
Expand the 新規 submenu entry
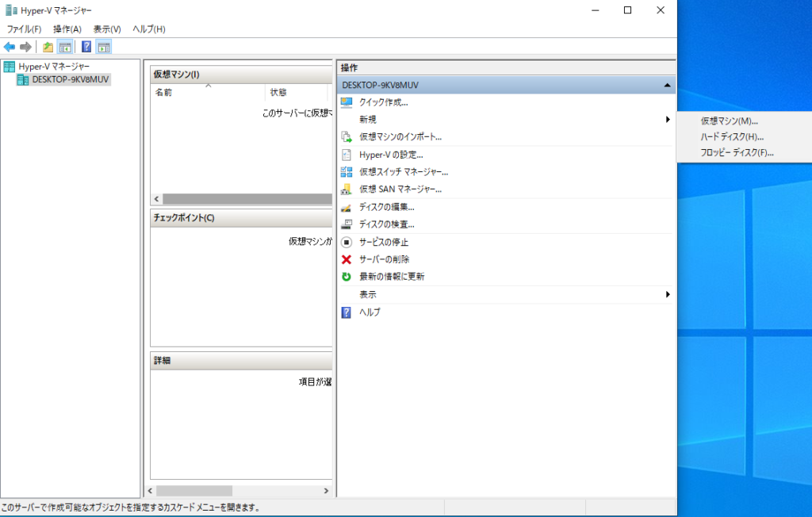click(x=367, y=119)
